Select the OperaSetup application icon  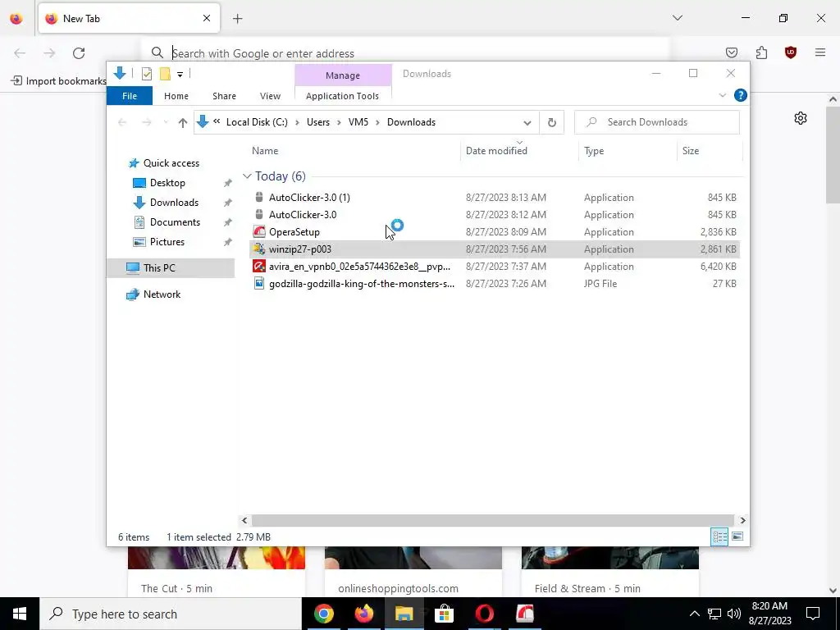coord(259,232)
